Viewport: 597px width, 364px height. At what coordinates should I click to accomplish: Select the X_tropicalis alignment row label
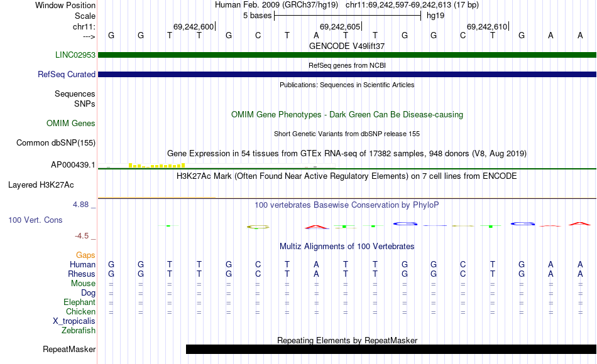pyautogui.click(x=74, y=321)
